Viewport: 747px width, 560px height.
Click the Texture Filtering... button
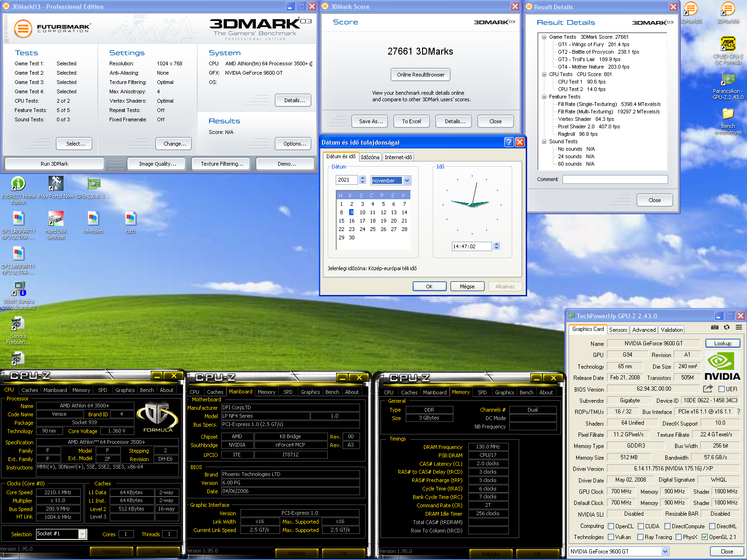(222, 164)
